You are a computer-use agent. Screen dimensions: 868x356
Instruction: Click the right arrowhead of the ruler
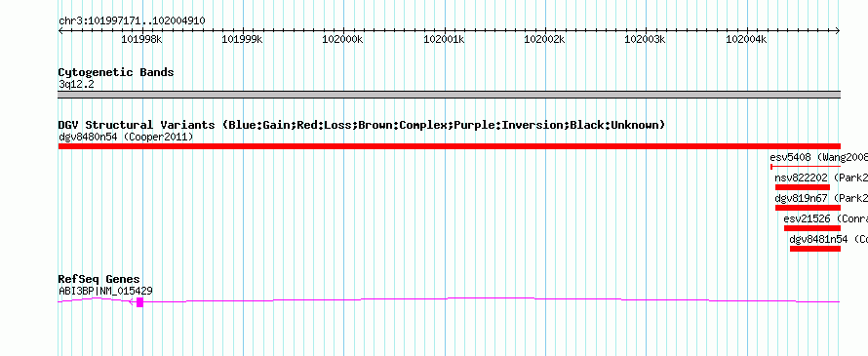(x=838, y=31)
